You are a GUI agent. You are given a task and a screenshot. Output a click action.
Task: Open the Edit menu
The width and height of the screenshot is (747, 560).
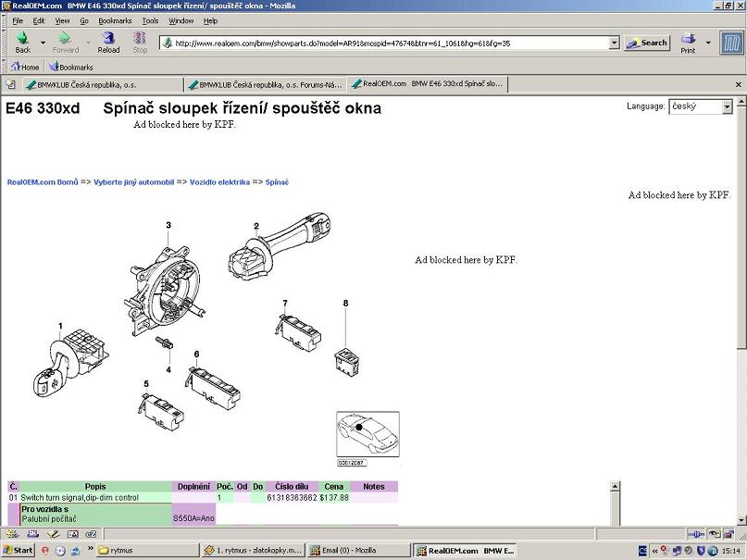39,21
